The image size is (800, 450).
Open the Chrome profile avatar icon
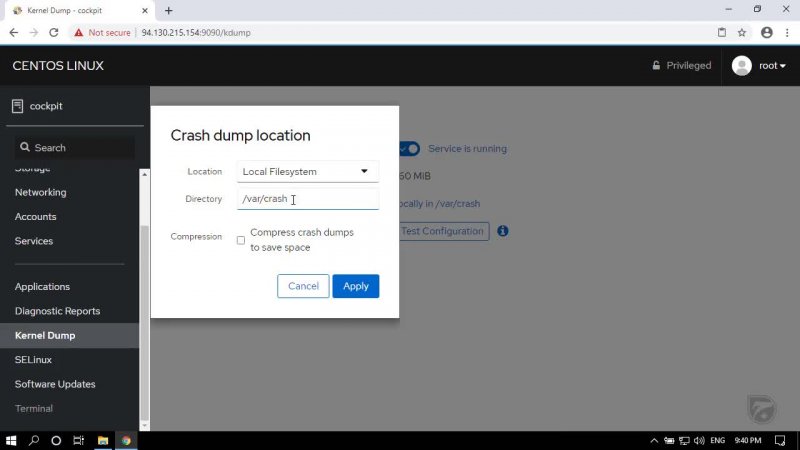pyautogui.click(x=766, y=32)
